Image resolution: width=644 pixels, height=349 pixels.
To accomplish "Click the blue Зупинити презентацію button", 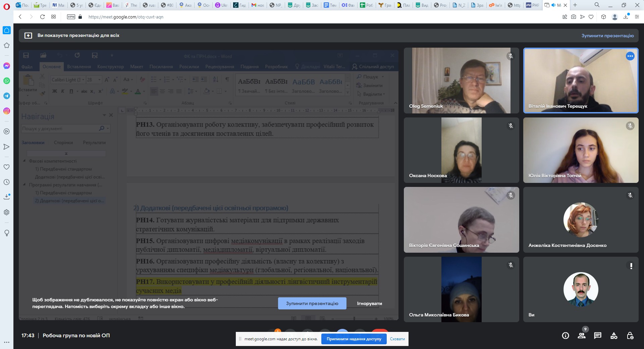I will coord(312,303).
